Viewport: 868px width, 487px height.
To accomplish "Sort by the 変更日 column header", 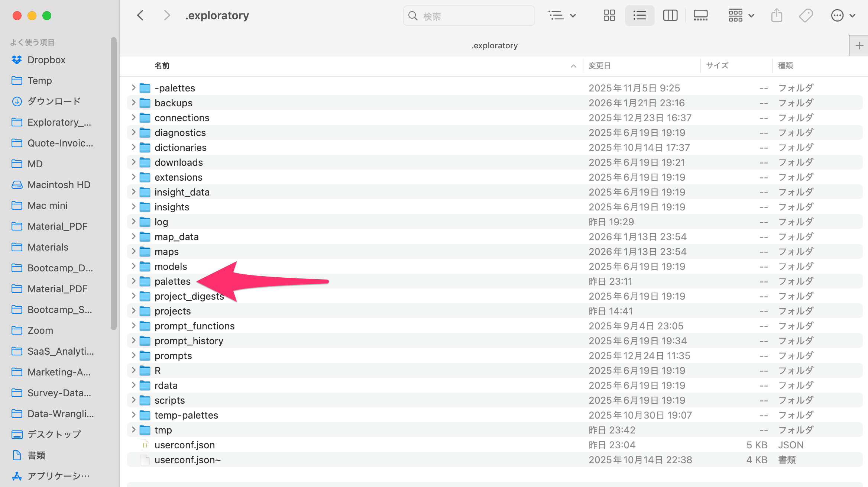I will pos(600,66).
